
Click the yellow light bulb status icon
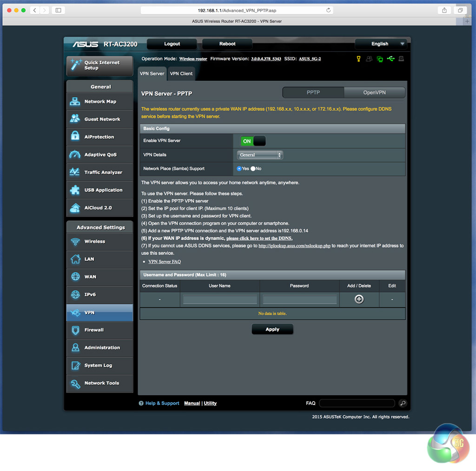tap(358, 59)
